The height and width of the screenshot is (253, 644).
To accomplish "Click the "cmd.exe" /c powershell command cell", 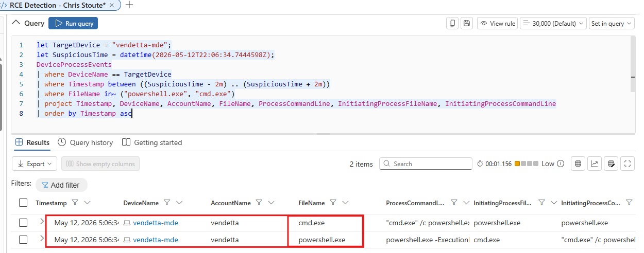I will (x=428, y=223).
